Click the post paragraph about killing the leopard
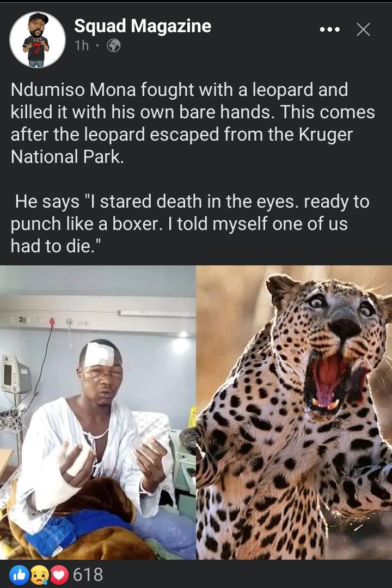The height and width of the screenshot is (588, 392). (x=193, y=123)
